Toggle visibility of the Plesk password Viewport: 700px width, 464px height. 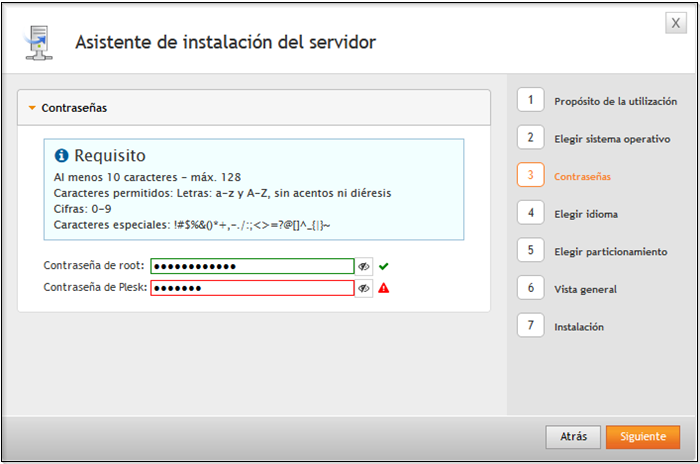pyautogui.click(x=364, y=288)
